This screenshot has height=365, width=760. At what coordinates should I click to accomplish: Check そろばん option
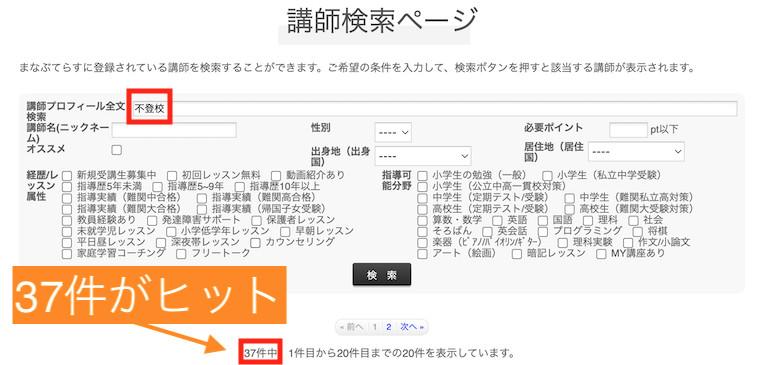[x=423, y=231]
